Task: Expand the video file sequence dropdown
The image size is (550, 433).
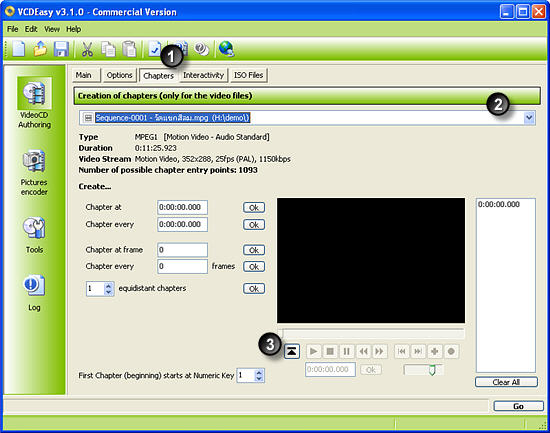Action: [x=529, y=118]
